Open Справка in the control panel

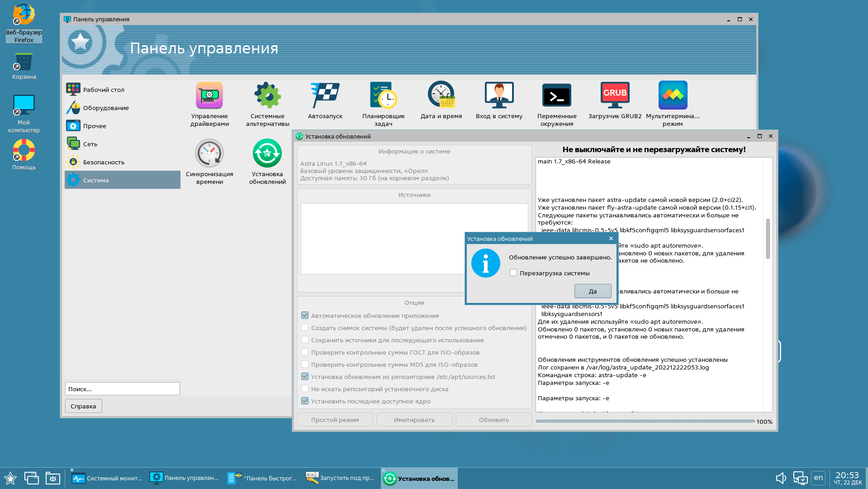tap(83, 406)
